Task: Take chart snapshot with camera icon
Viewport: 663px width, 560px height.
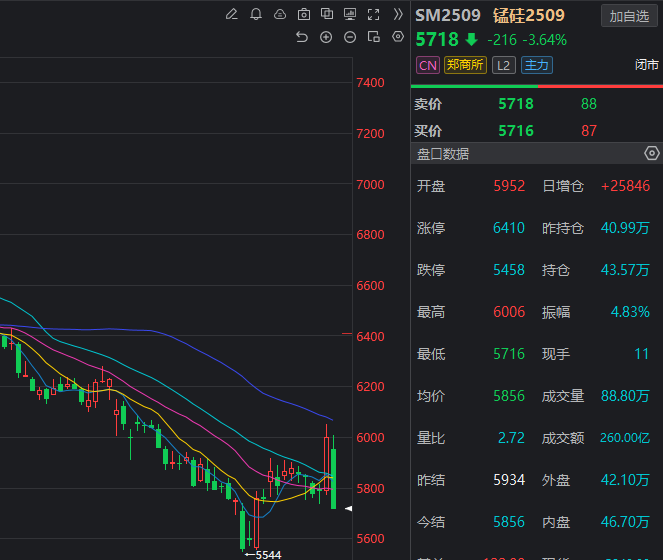Action: (x=304, y=15)
